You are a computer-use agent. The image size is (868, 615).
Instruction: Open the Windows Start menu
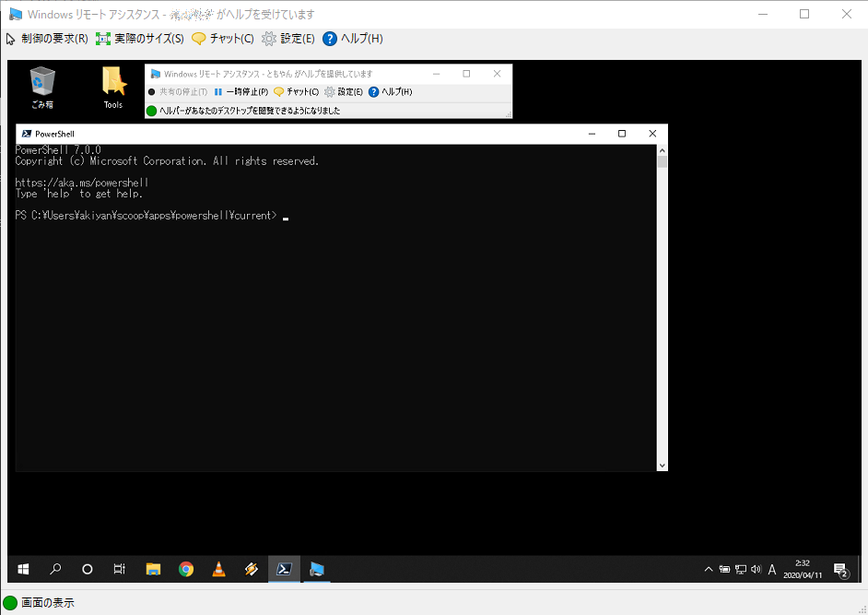point(23,569)
